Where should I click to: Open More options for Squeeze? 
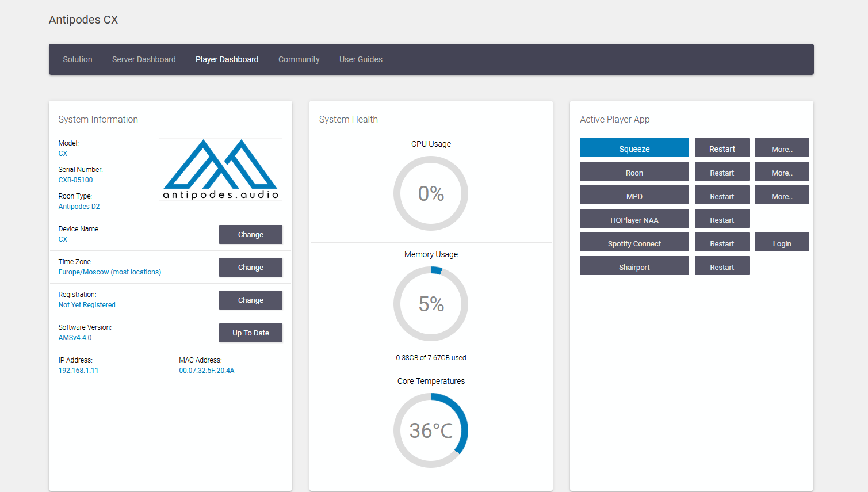pos(782,148)
